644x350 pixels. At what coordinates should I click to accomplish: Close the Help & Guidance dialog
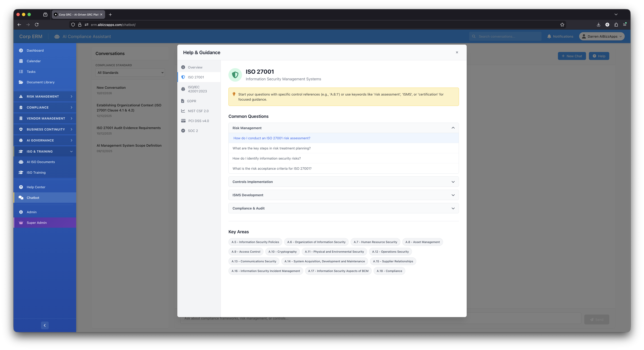pyautogui.click(x=457, y=52)
